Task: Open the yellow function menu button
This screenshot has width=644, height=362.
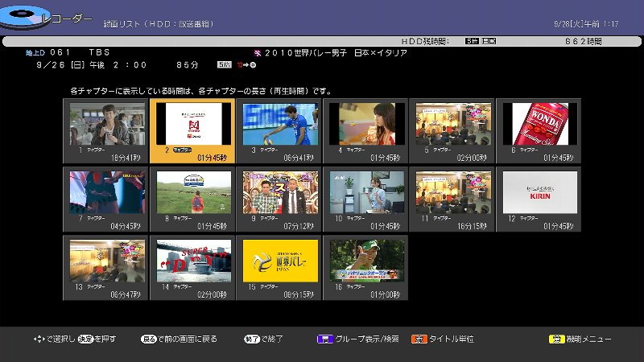Action: click(x=556, y=339)
